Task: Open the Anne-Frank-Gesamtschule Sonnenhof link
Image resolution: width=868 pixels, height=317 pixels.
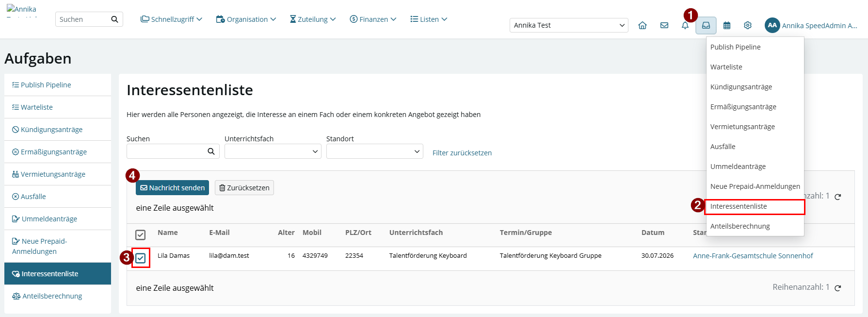Action: point(753,256)
